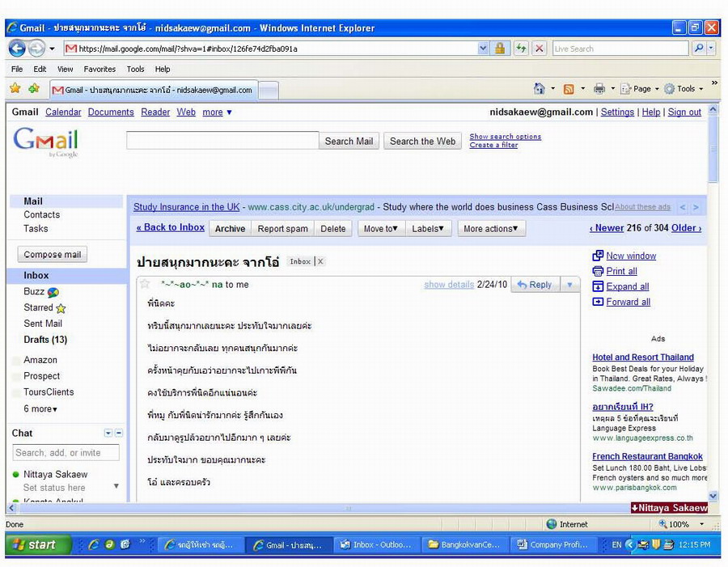Open the Move to dropdown
728x567 pixels.
coord(381,228)
